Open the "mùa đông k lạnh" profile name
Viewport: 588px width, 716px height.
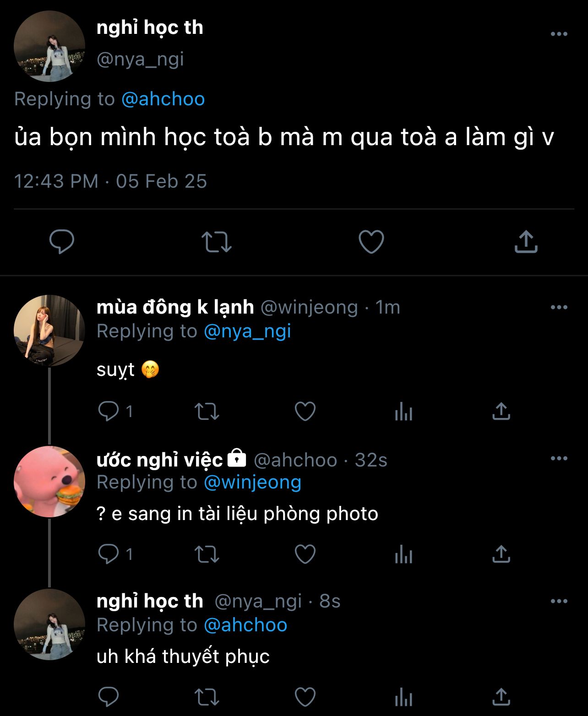(x=175, y=307)
